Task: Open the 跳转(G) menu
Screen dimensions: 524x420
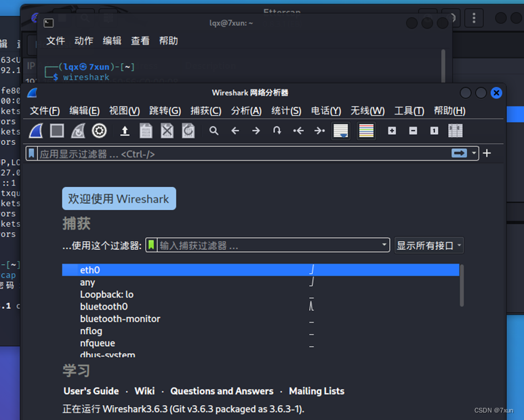Action: pyautogui.click(x=165, y=111)
